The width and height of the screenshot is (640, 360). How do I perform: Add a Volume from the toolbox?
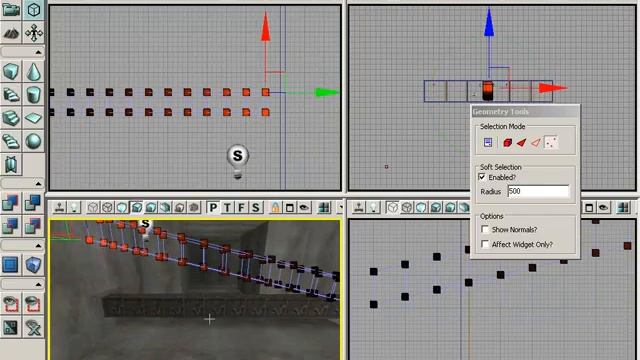33,264
